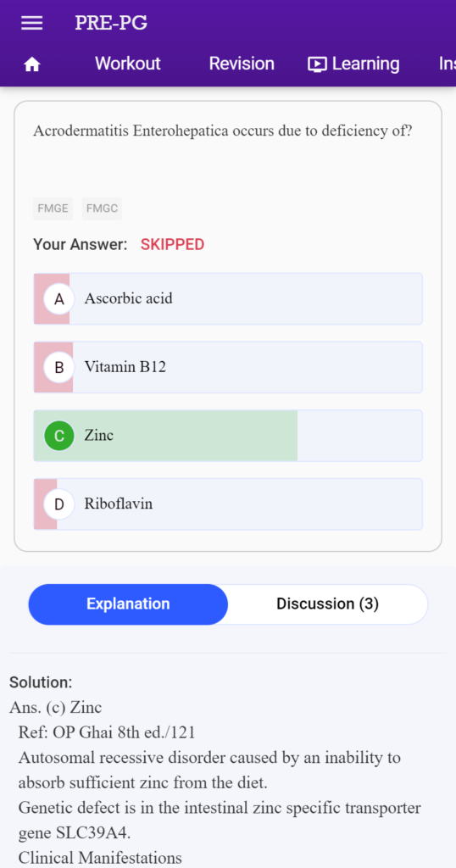Screen dimensions: 456x868
Task: Open the partially visible Ins tab
Action: coord(448,64)
